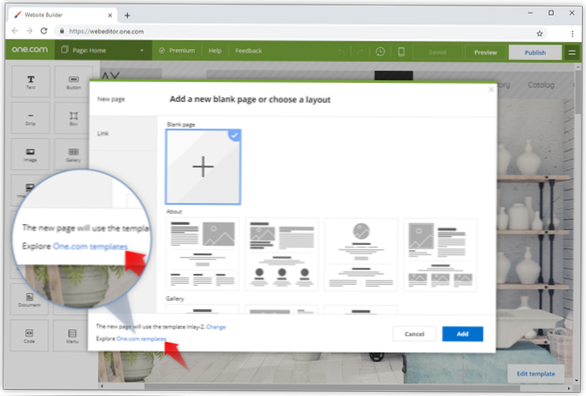The image size is (586, 396).
Task: Open a new browser tab
Action: [x=127, y=15]
